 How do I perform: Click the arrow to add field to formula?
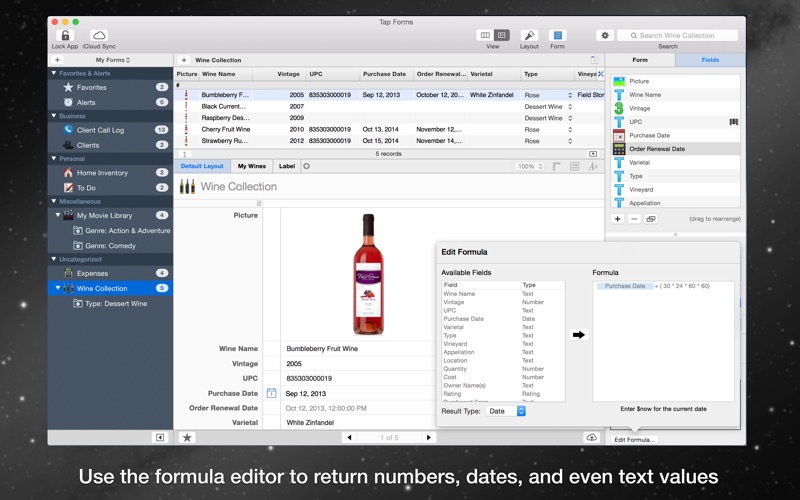pos(579,335)
